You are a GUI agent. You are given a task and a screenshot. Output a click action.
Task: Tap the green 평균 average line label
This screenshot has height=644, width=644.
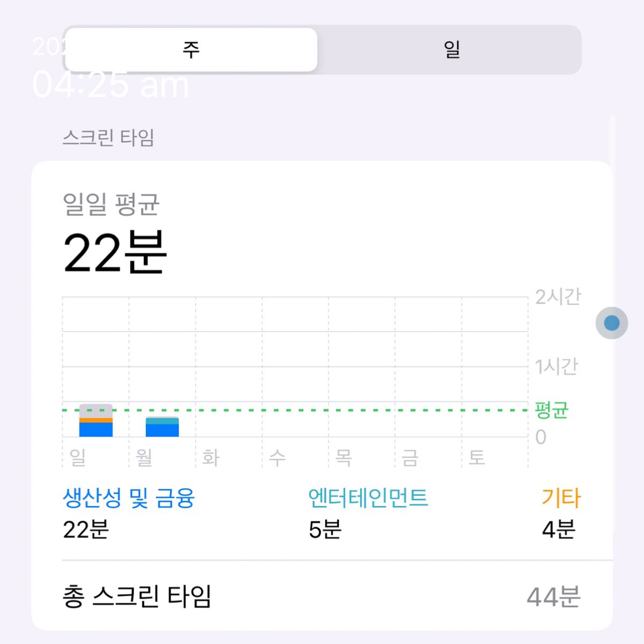[x=552, y=410]
